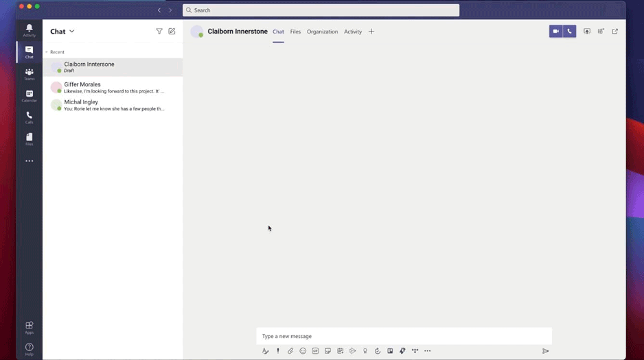Image resolution: width=644 pixels, height=360 pixels.
Task: Click the Approvals circular arrow icon
Action: click(x=378, y=351)
